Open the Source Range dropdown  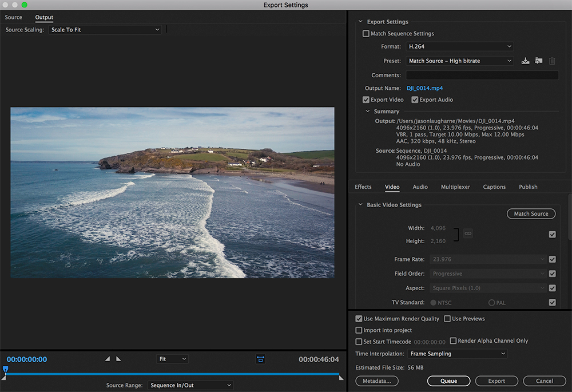point(190,385)
